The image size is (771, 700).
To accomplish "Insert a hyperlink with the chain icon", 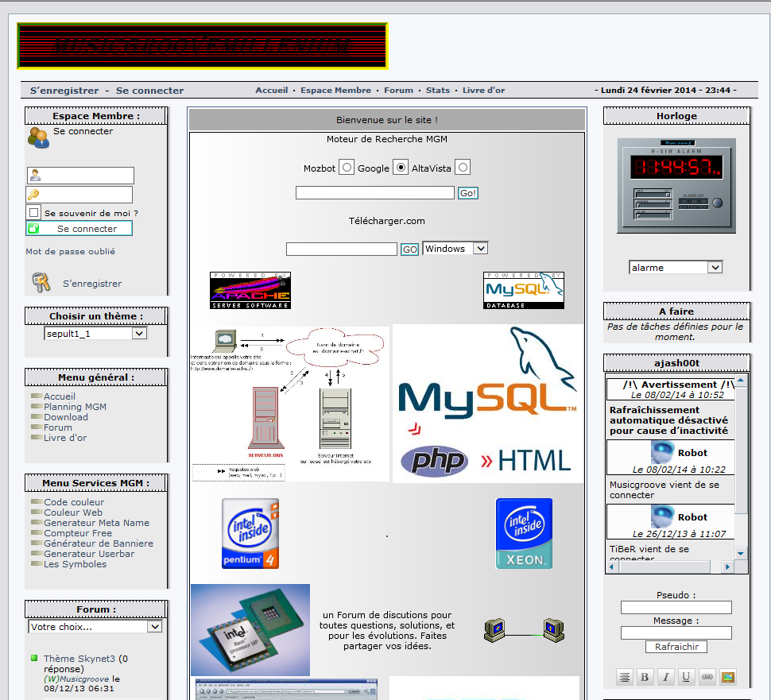I will [x=707, y=677].
